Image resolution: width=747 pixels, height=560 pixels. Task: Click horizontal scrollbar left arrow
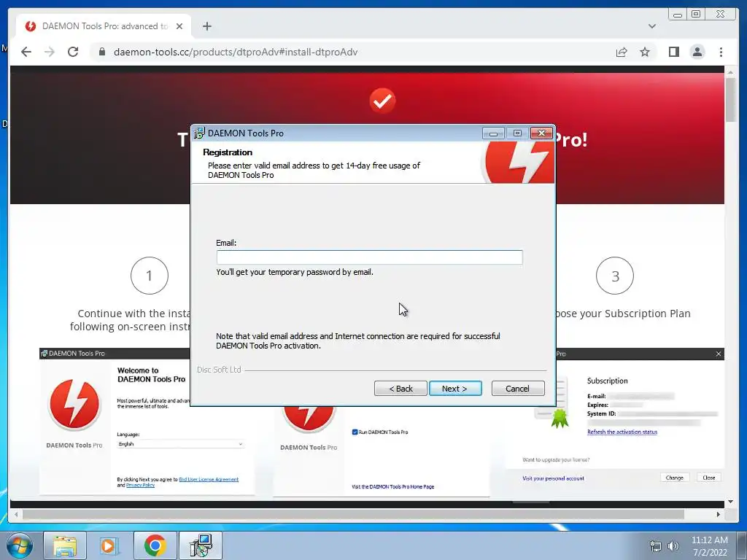pos(17,514)
